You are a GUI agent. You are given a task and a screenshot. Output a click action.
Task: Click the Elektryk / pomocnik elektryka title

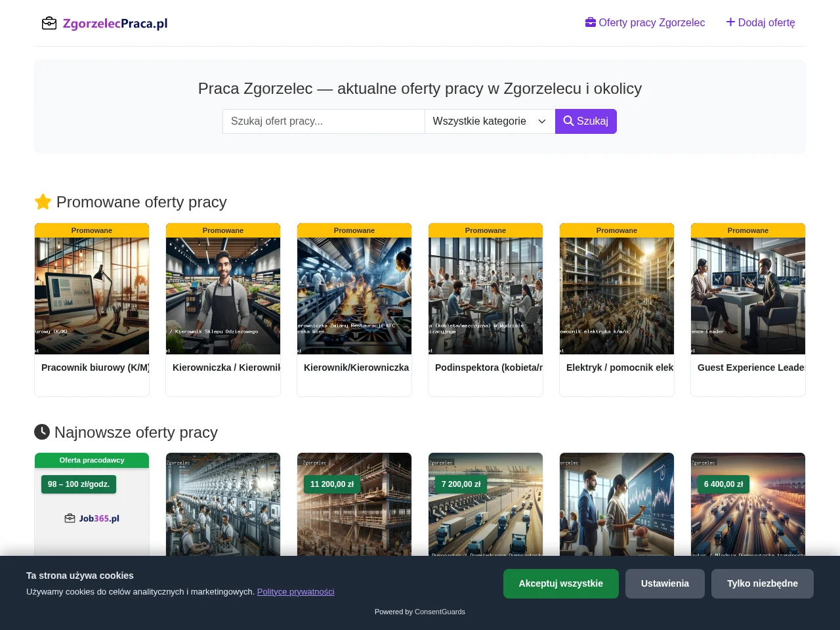(x=620, y=367)
